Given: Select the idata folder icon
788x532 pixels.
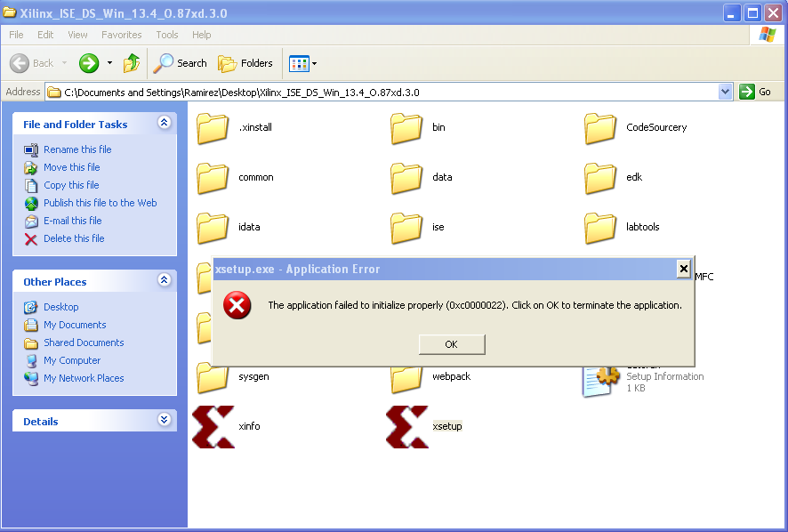Looking at the screenshot, I should [x=212, y=228].
